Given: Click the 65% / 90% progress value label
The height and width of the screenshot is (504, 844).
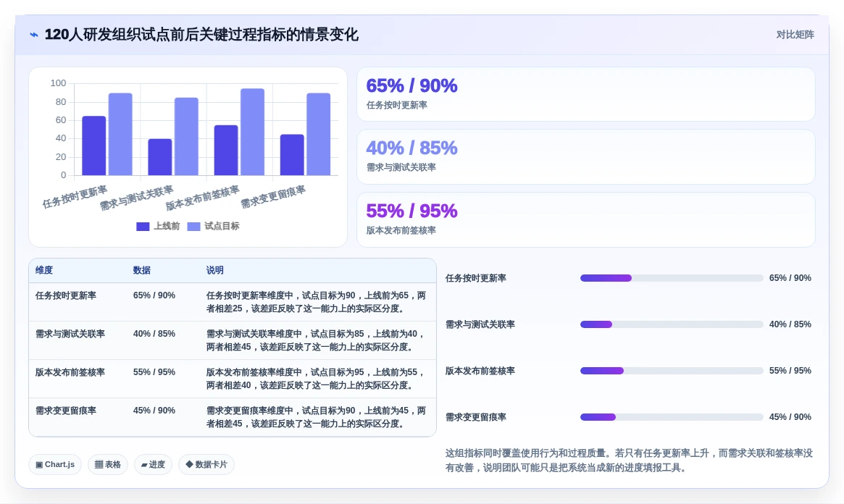Looking at the screenshot, I should point(790,278).
